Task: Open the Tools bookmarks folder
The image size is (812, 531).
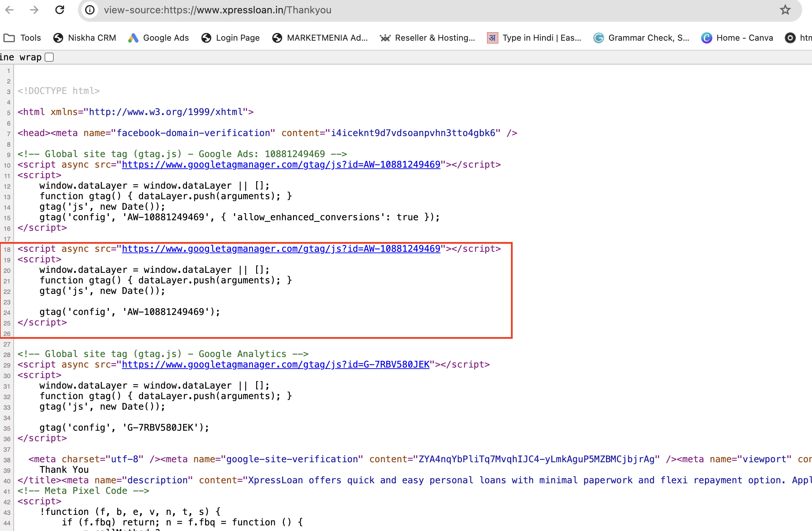Action: point(22,38)
